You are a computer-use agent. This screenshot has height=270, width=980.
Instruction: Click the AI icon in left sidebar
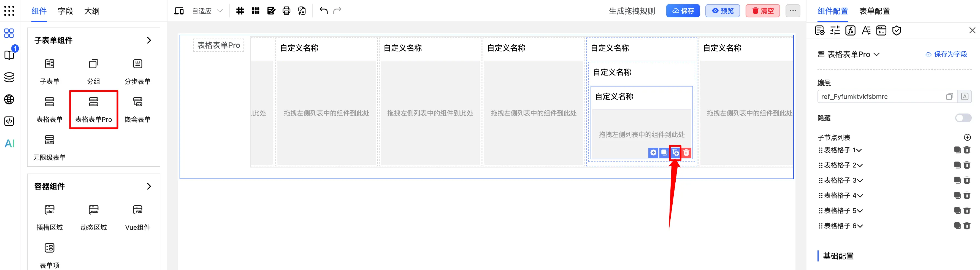(9, 143)
